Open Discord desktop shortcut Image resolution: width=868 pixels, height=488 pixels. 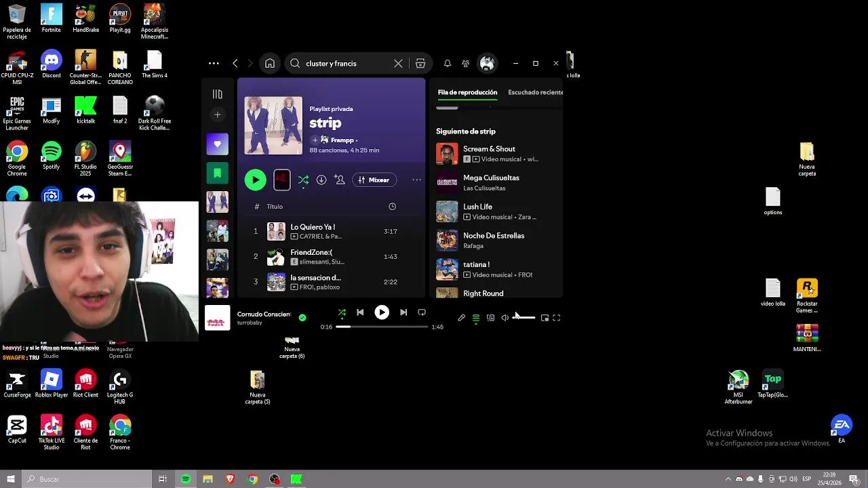point(52,64)
